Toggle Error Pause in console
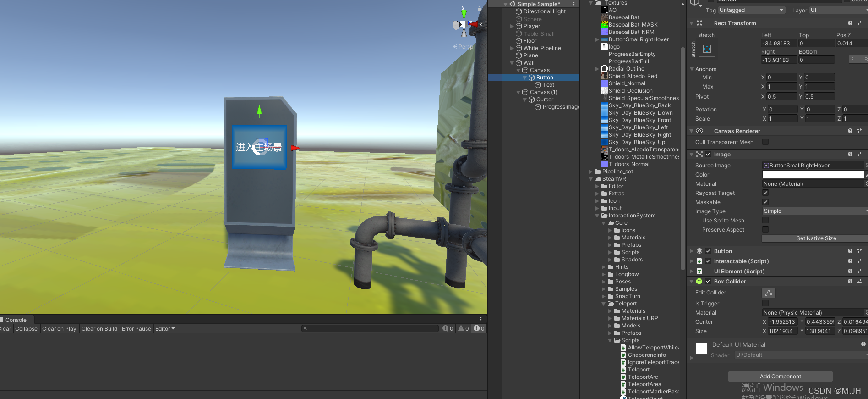The height and width of the screenshot is (399, 868). pyautogui.click(x=136, y=328)
